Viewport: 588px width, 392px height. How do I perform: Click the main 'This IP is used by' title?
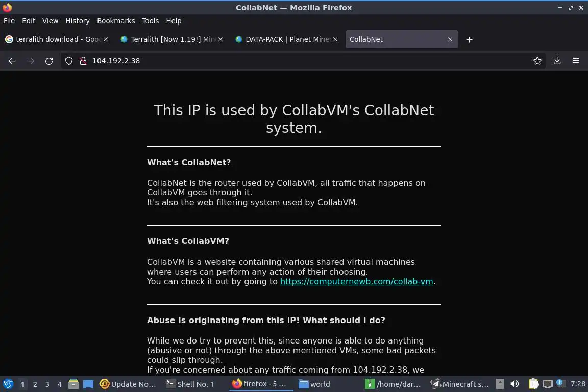293,119
